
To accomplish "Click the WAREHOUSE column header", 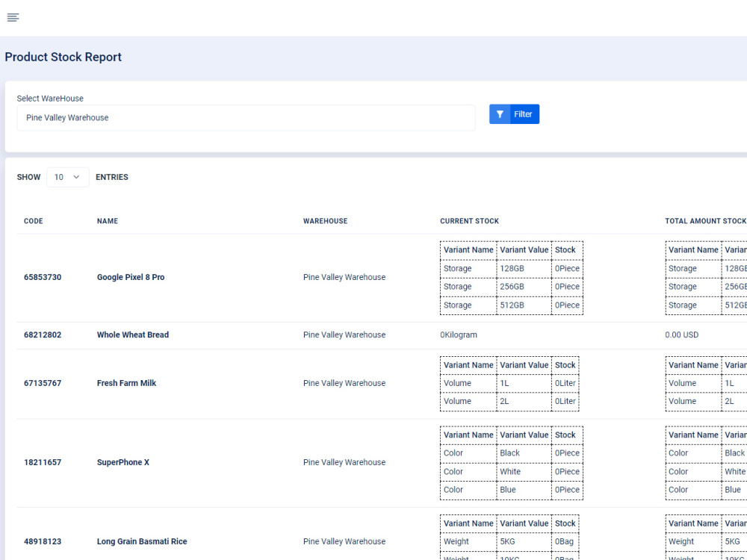I will coord(325,221).
